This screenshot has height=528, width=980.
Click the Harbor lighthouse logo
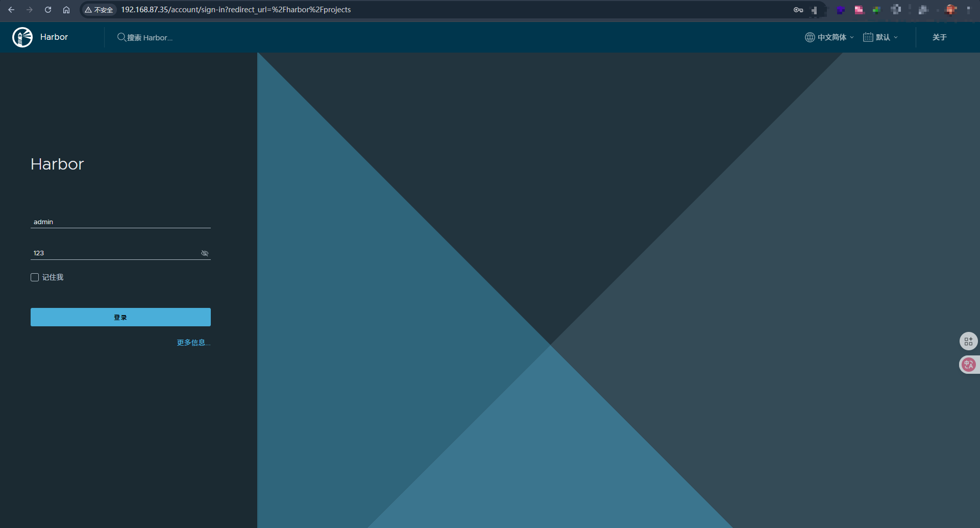click(22, 37)
